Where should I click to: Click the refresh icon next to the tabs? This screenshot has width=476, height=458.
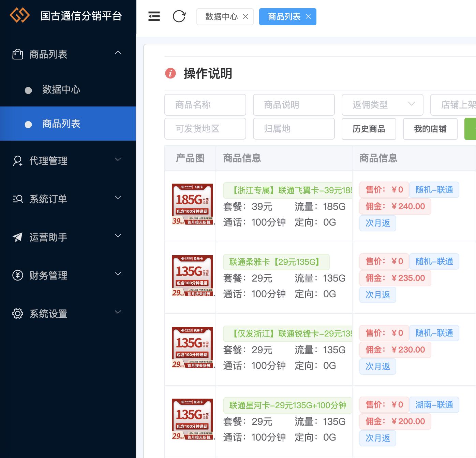click(180, 16)
